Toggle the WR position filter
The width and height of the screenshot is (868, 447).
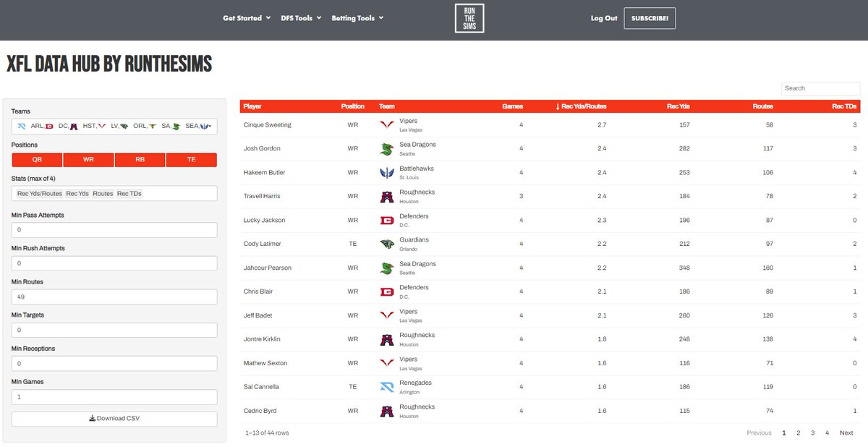click(88, 159)
